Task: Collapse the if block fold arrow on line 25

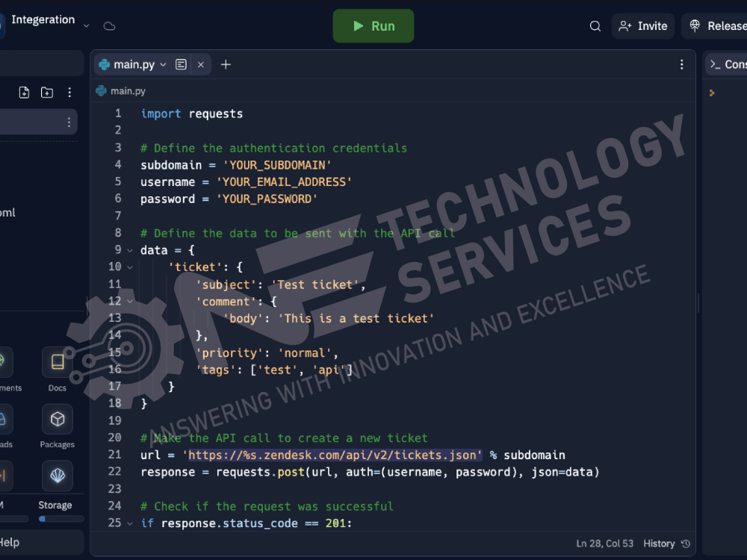Action: (x=129, y=523)
